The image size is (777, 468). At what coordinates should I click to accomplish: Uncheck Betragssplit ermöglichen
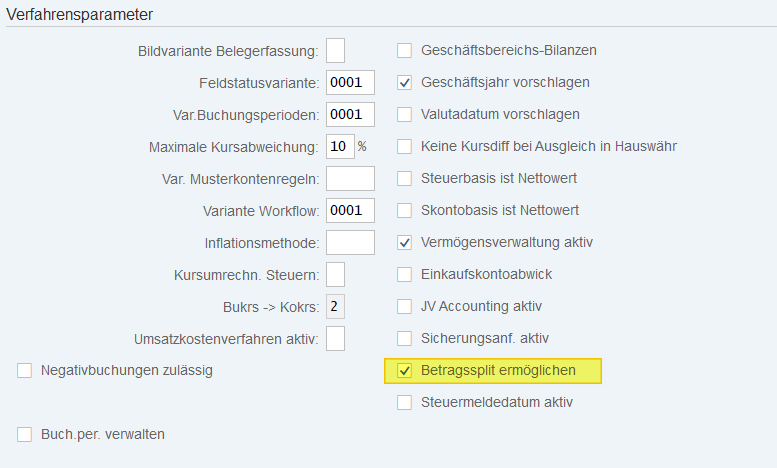[404, 371]
